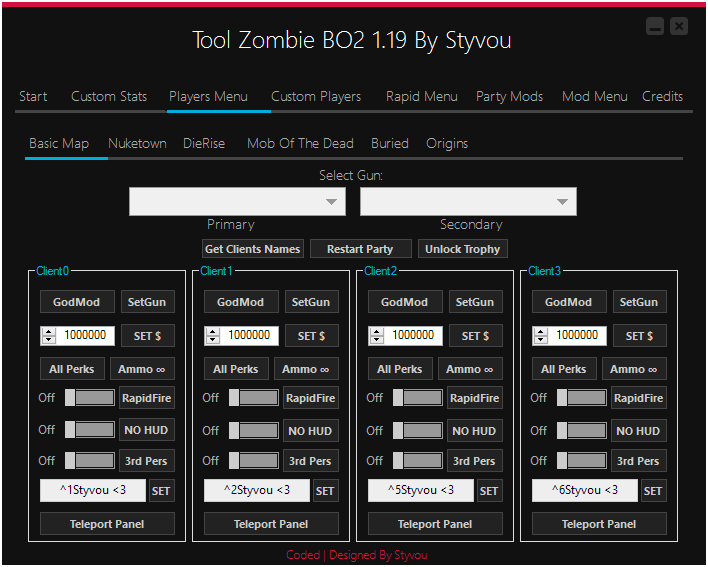Click the money stepper arrows for Client3
The width and height of the screenshot is (708, 567).
[x=540, y=335]
